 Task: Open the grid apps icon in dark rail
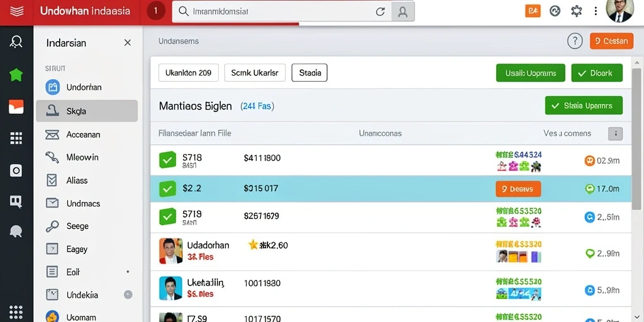click(x=16, y=138)
